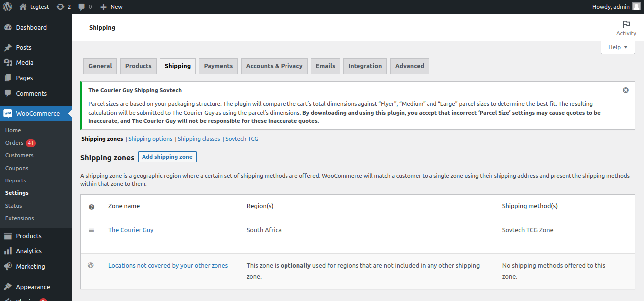Screen dimensions: 644x301
Task: Click the WooCommerce logo icon in sidebar
Action: [x=8, y=113]
